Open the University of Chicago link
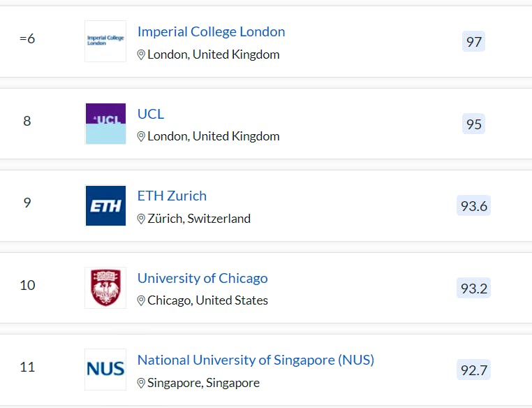 click(x=202, y=278)
